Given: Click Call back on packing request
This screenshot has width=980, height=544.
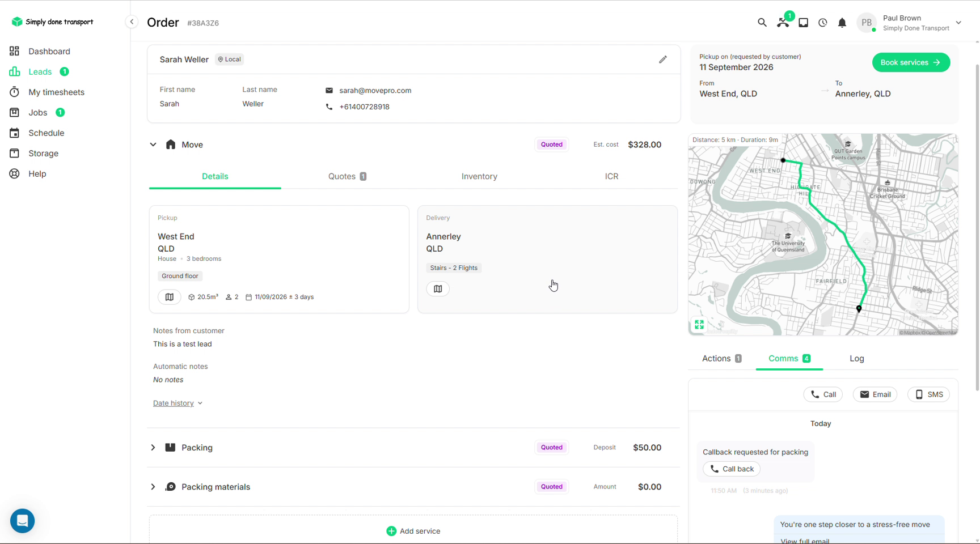Looking at the screenshot, I should coord(732,469).
